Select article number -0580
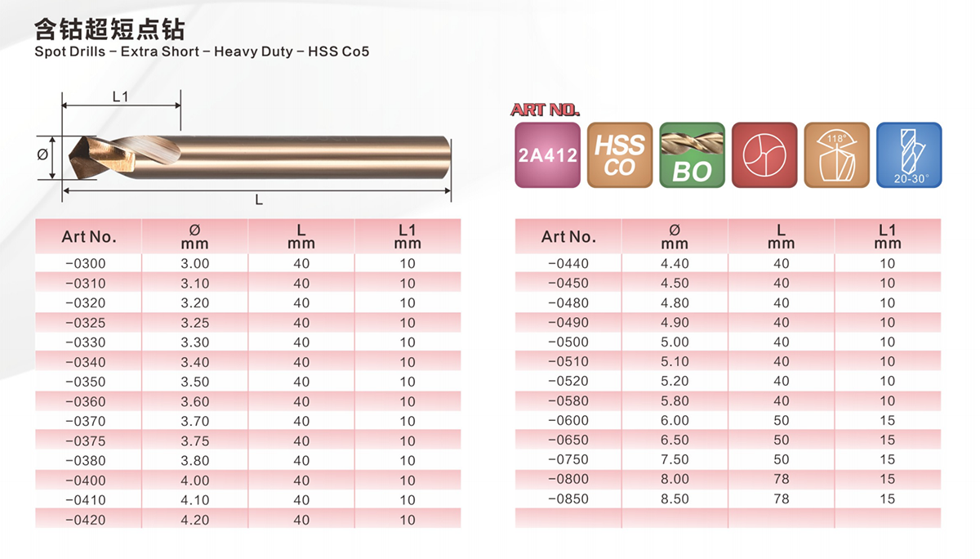The width and height of the screenshot is (980, 559). tap(568, 400)
